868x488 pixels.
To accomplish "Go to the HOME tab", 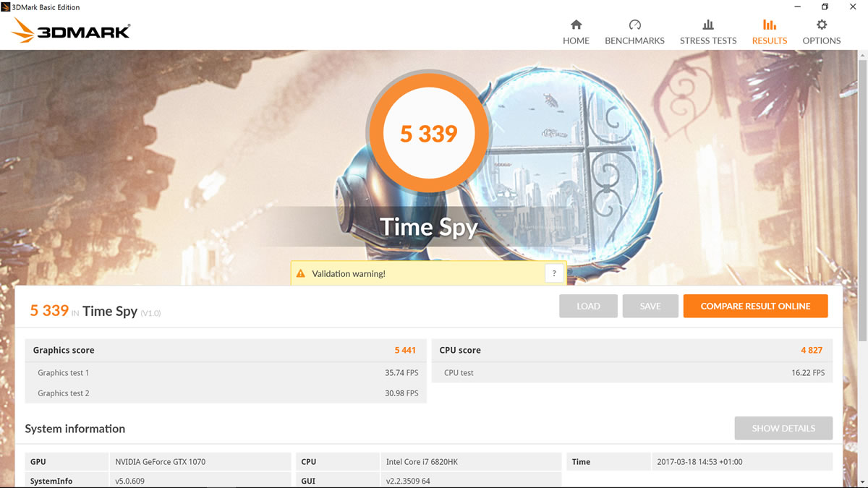I will (576, 32).
